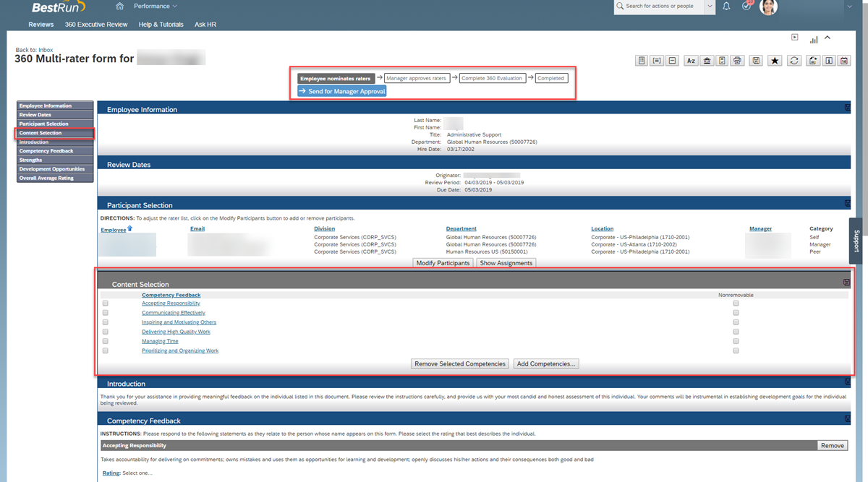Image resolution: width=868 pixels, height=482 pixels.
Task: Print the form using the printer icon
Action: [x=737, y=61]
